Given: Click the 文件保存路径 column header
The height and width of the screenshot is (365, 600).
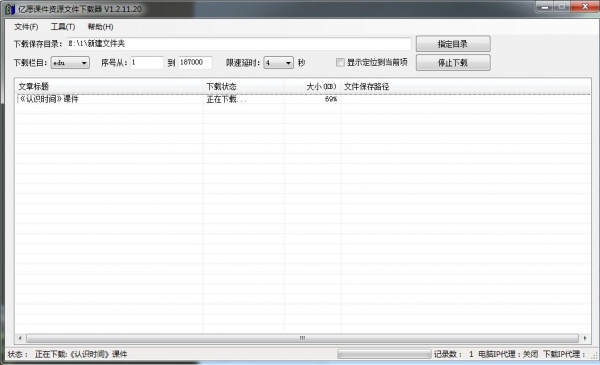Looking at the screenshot, I should click(x=465, y=86).
